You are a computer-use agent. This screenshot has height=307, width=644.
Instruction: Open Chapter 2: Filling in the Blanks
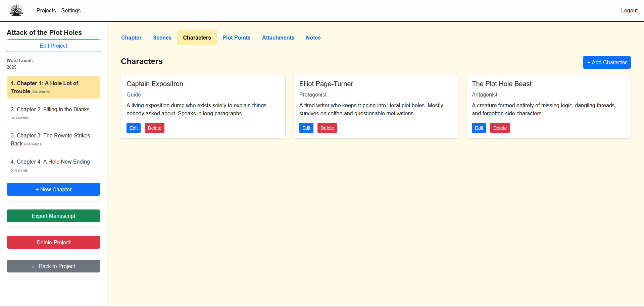point(53,113)
